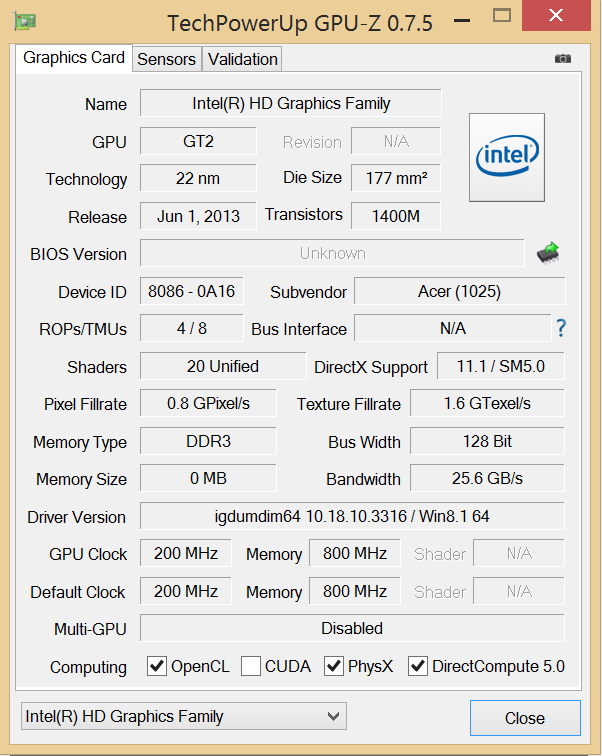Toggle the OpenCL checkbox
The width and height of the screenshot is (602, 756).
click(x=157, y=666)
